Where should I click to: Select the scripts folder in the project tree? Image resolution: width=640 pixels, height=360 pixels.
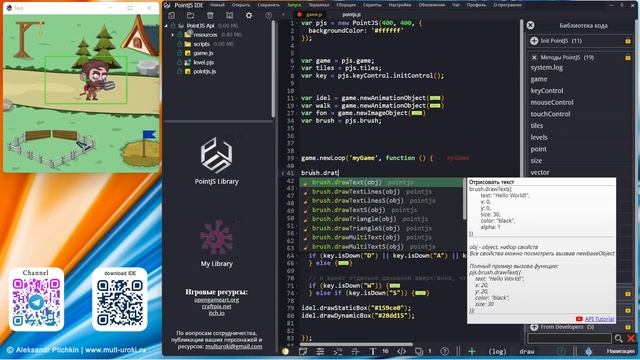click(201, 44)
